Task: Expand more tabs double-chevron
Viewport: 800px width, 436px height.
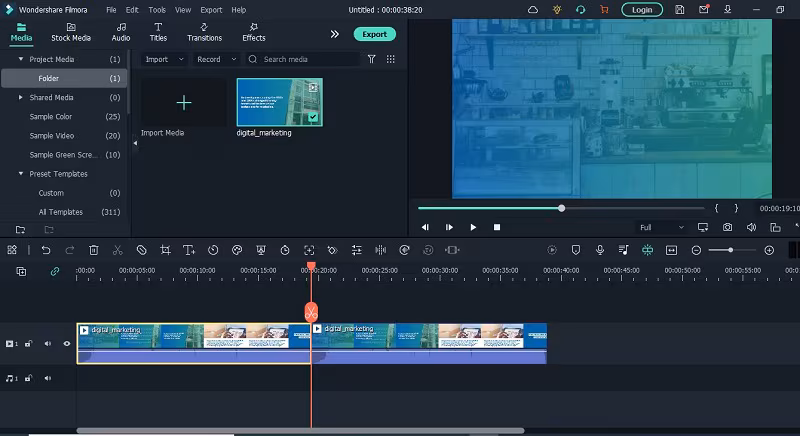Action: pos(335,34)
